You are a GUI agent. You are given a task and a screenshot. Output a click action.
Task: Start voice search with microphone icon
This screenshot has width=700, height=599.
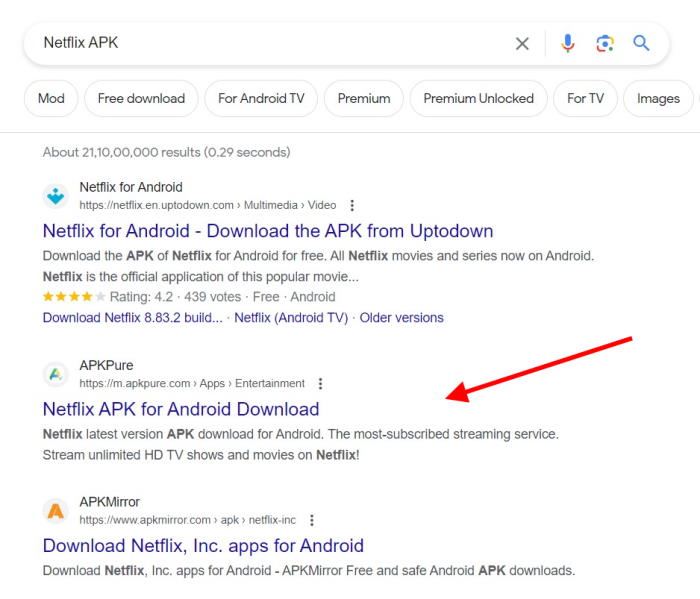(568, 44)
